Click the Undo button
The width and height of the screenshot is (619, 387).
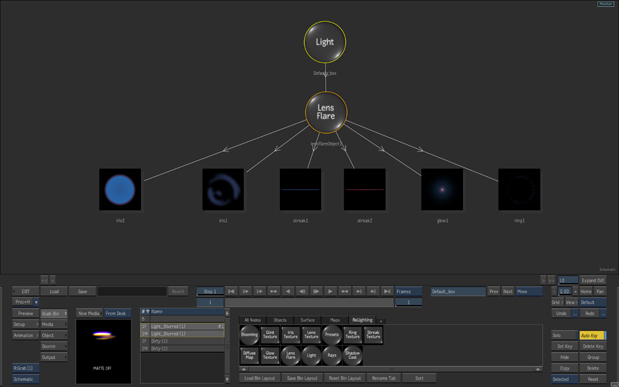(561, 313)
